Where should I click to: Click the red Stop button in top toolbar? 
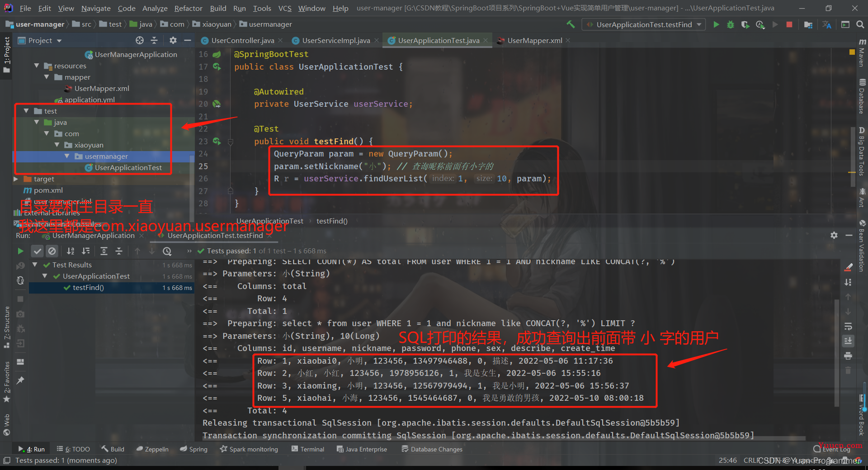[789, 24]
